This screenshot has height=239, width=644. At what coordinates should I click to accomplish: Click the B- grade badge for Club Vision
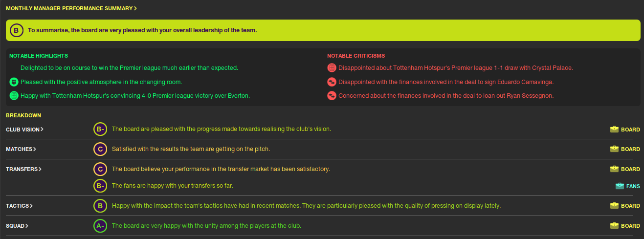click(100, 130)
